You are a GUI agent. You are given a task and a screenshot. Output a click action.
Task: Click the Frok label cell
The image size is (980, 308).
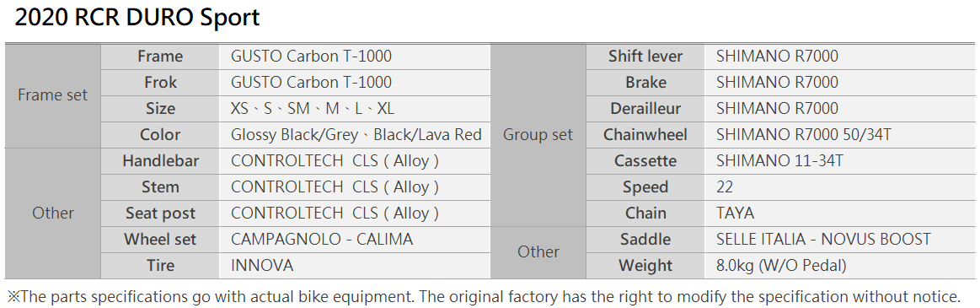[x=160, y=83]
